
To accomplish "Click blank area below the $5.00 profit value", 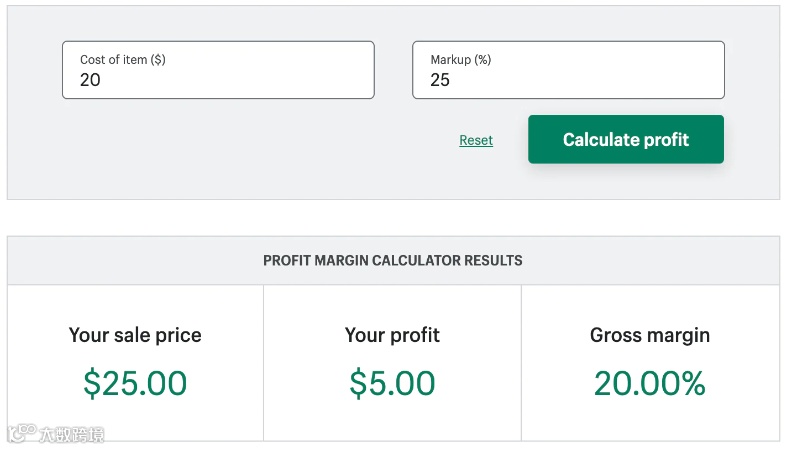I will coord(392,422).
